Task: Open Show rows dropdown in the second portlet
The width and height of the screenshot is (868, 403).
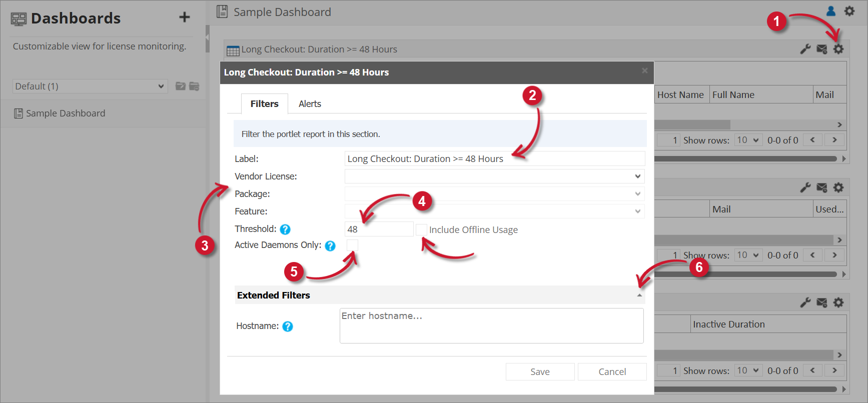Action: click(748, 255)
